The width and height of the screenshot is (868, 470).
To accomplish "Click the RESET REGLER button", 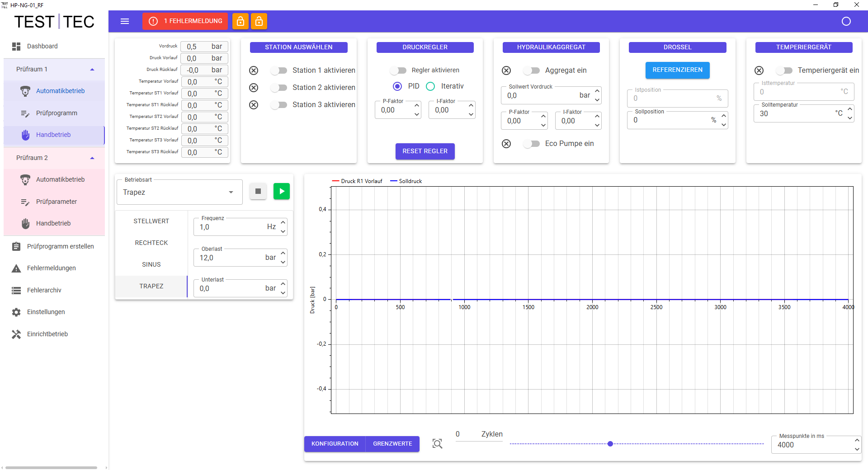I will (x=425, y=151).
